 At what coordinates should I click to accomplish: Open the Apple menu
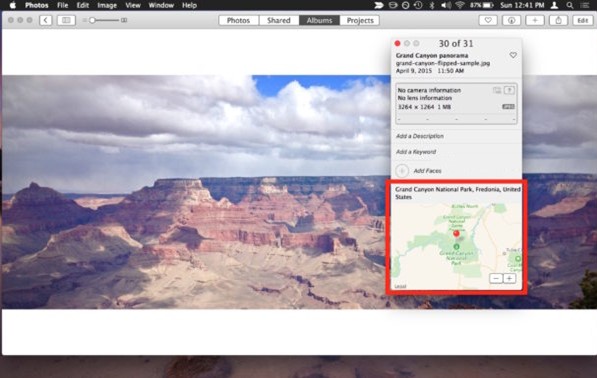pos(13,5)
